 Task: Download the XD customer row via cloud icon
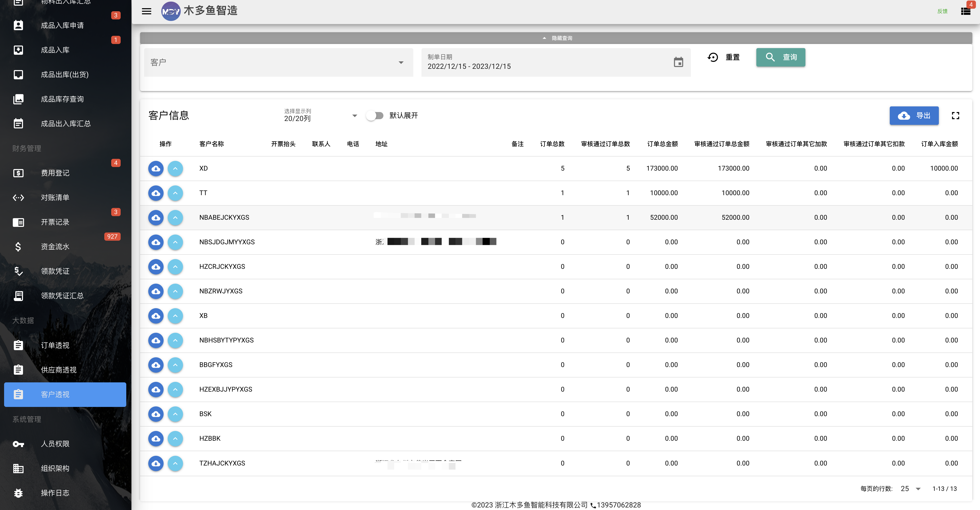pyautogui.click(x=156, y=168)
